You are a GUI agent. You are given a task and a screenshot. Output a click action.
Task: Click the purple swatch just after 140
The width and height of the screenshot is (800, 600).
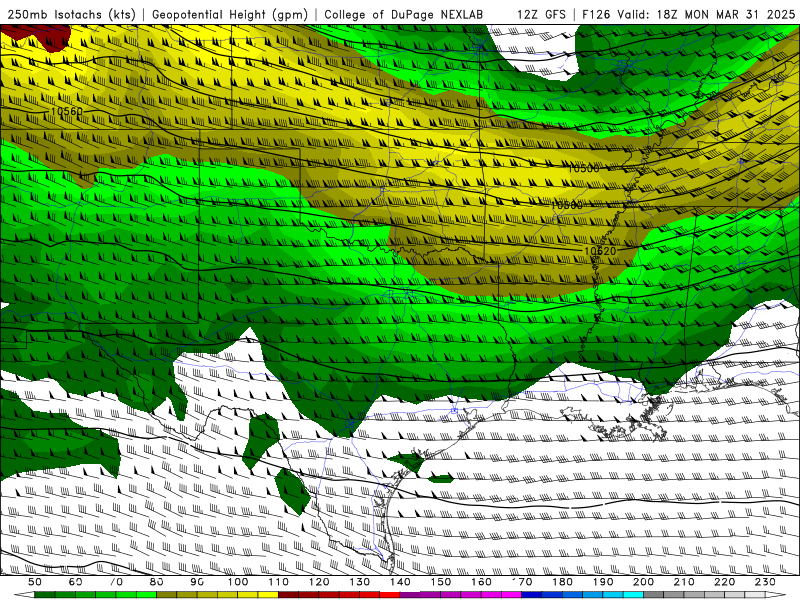(410, 595)
